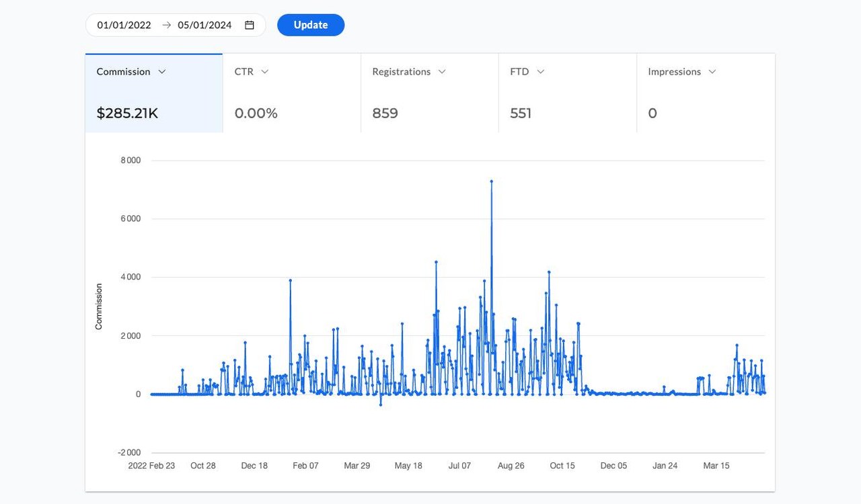Viewport: 861px width, 504px height.
Task: Select the Commission metric tab
Action: pos(154,93)
